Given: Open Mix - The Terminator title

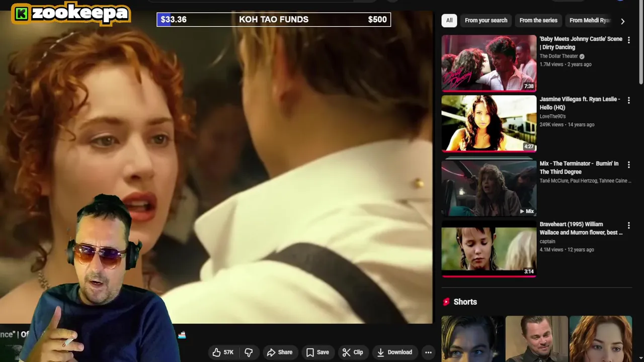Looking at the screenshot, I should 579,167.
